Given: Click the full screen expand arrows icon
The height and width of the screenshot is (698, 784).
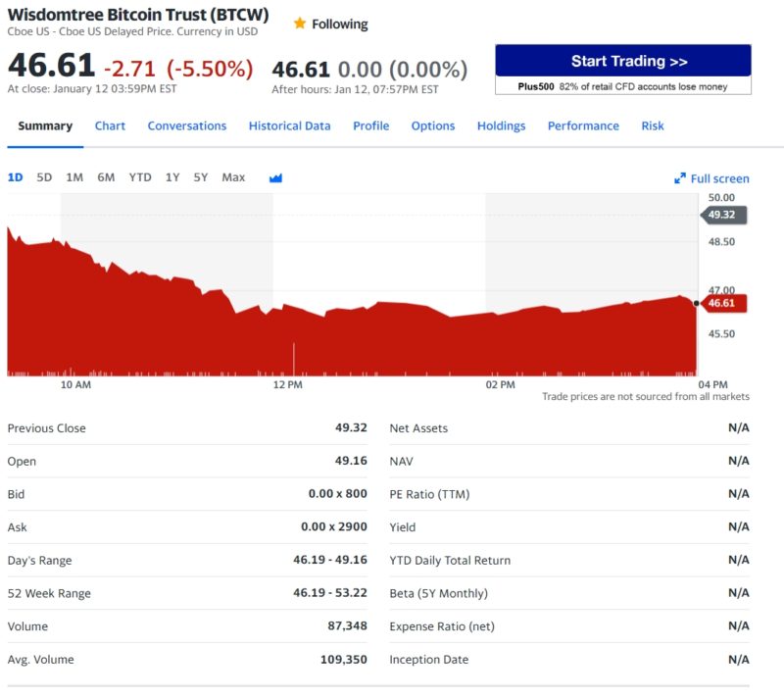Looking at the screenshot, I should click(x=680, y=177).
